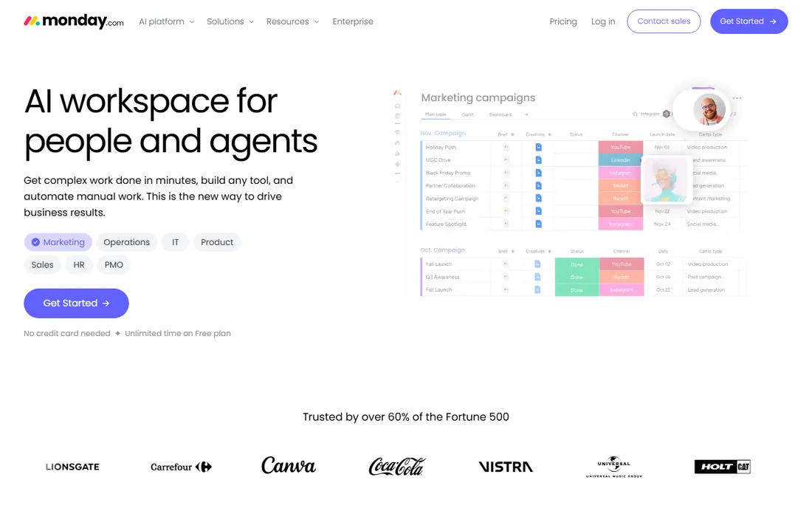Screen dimensions: 812x508
Task: Click the AI agent illustration card
Action: tap(667, 179)
